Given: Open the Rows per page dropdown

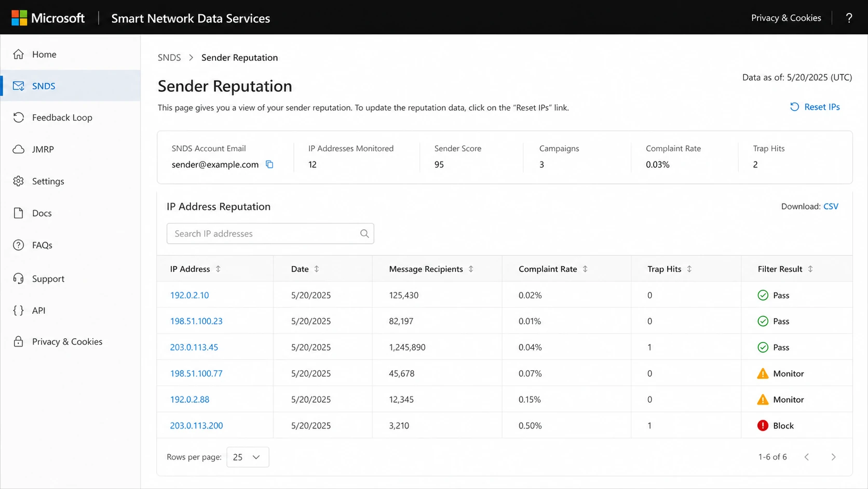Looking at the screenshot, I should pos(248,457).
